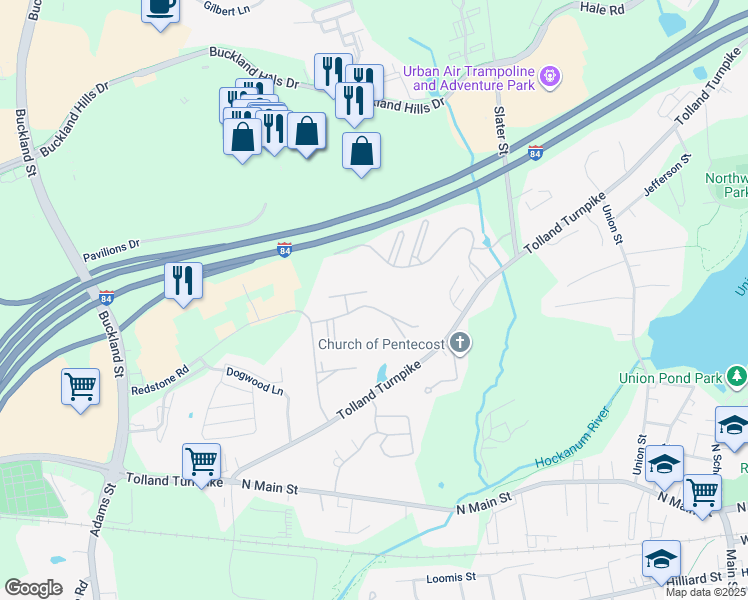Select the Union Pond Park text label
748x600 pixels.
671,378
